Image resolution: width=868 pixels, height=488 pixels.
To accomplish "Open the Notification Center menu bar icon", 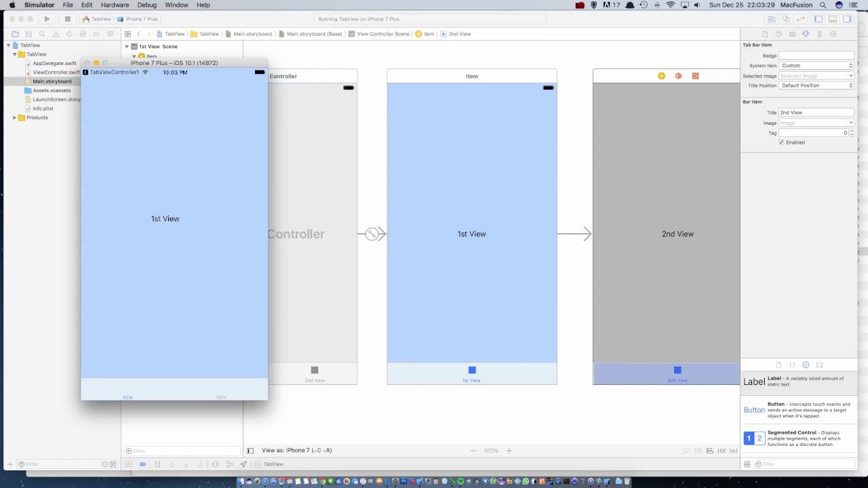I will click(x=854, y=5).
